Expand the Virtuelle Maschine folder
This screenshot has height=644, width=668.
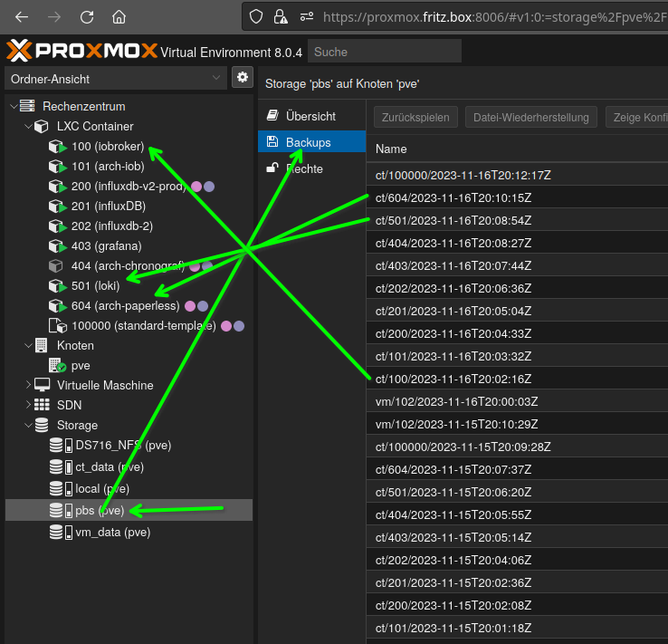point(28,385)
